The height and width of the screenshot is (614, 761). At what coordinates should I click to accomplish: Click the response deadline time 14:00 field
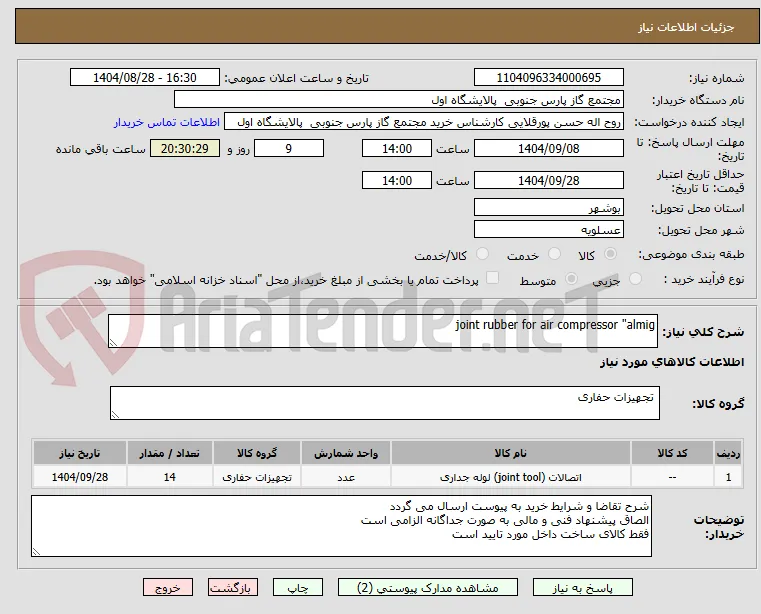[x=397, y=149]
